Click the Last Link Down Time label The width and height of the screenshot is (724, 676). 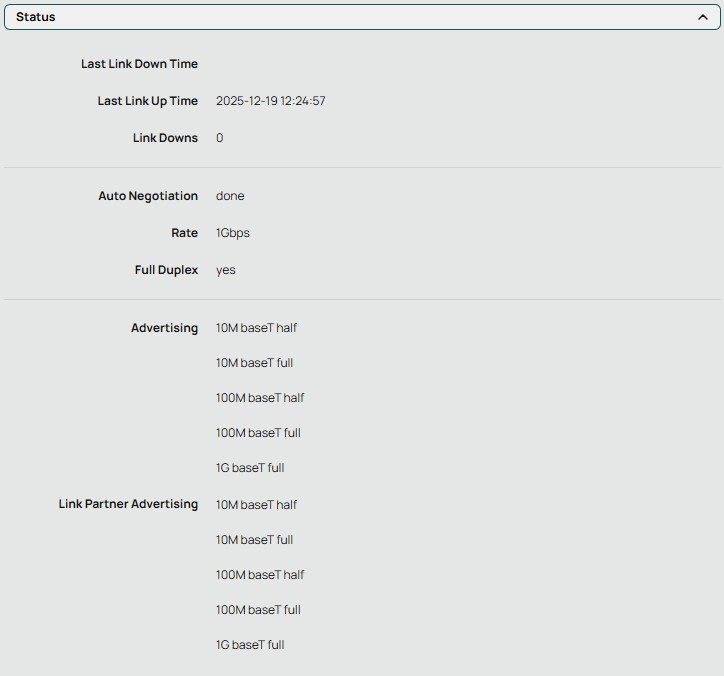pos(139,64)
